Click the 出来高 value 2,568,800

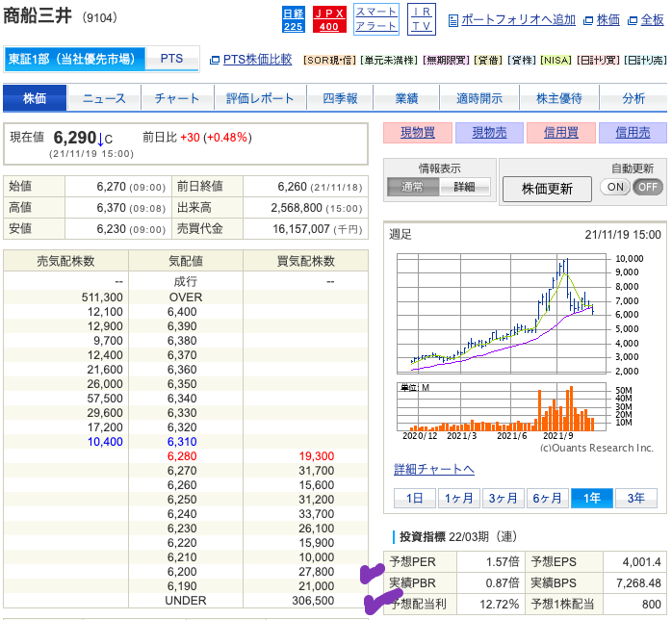click(x=297, y=208)
